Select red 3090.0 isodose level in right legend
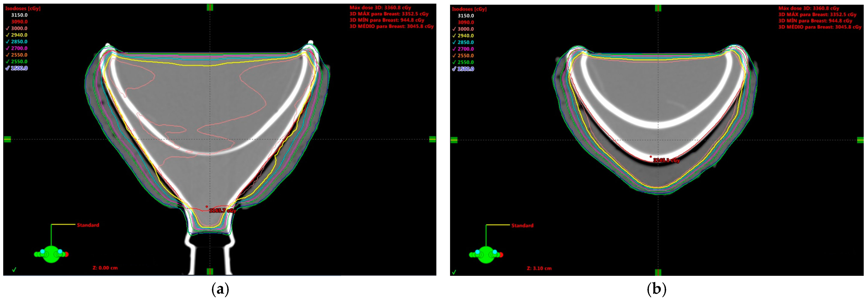Image resolution: width=868 pixels, height=300 pixels. click(x=466, y=22)
